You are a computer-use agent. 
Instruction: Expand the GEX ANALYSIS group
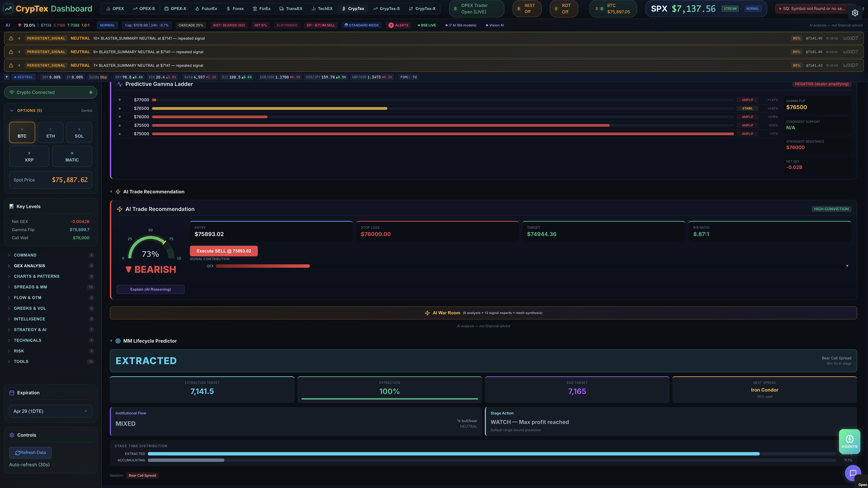pyautogui.click(x=51, y=266)
